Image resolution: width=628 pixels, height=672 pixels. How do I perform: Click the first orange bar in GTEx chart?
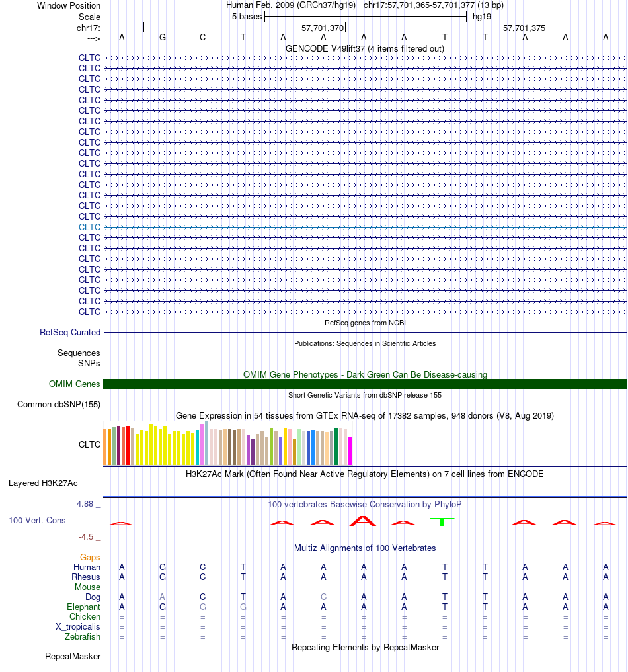tap(105, 447)
